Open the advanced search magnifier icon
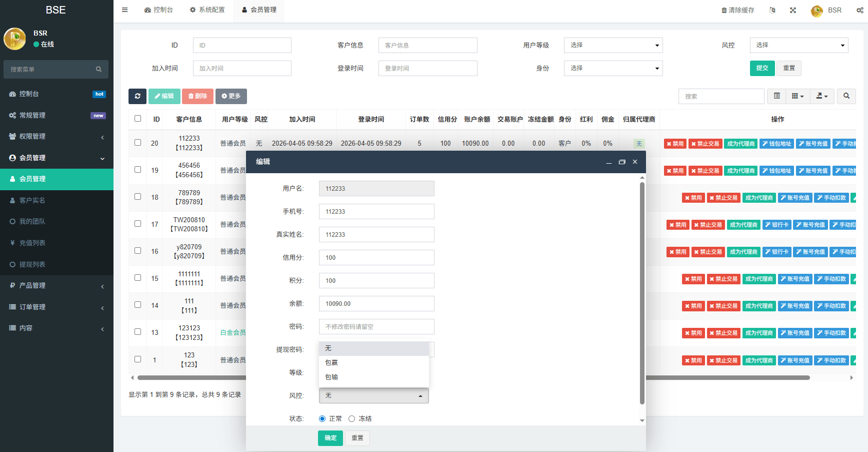 (x=846, y=96)
